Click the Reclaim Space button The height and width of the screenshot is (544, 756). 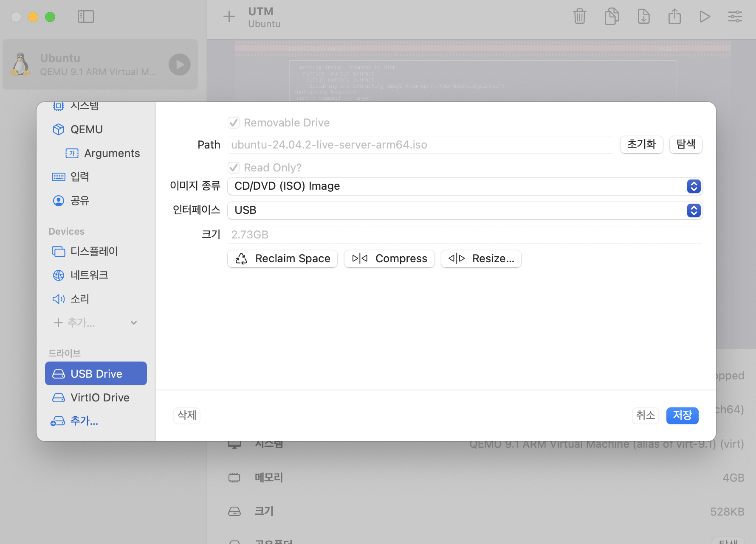click(x=282, y=259)
